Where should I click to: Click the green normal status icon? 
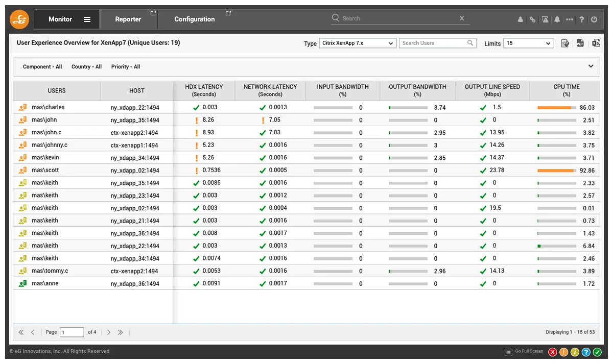pyautogui.click(x=597, y=352)
